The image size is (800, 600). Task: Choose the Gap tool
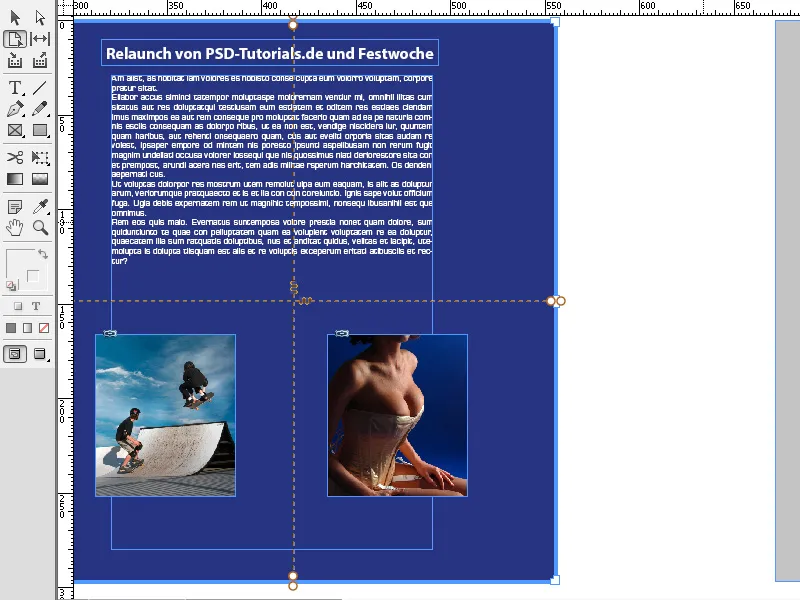pos(40,39)
